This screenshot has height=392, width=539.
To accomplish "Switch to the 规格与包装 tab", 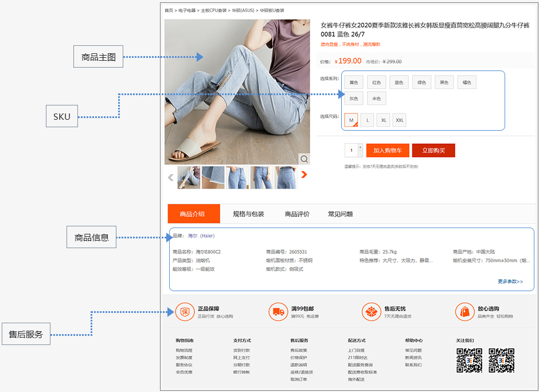I will tap(248, 214).
